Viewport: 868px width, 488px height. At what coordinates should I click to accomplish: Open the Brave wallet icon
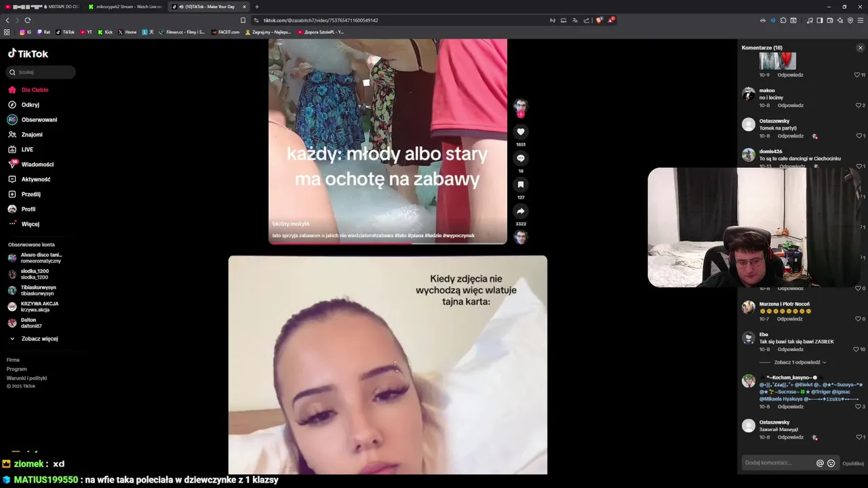pyautogui.click(x=829, y=20)
